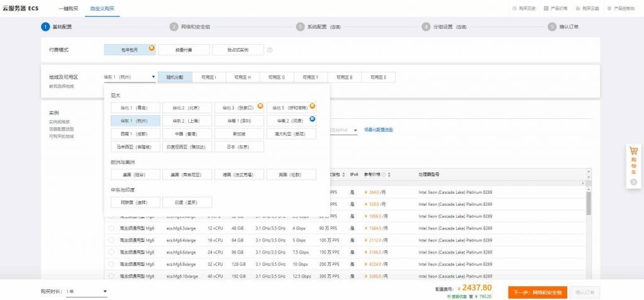Choose region 马来西亚 (吉隆坡)
This screenshot has width=644, height=300.
(135, 147)
